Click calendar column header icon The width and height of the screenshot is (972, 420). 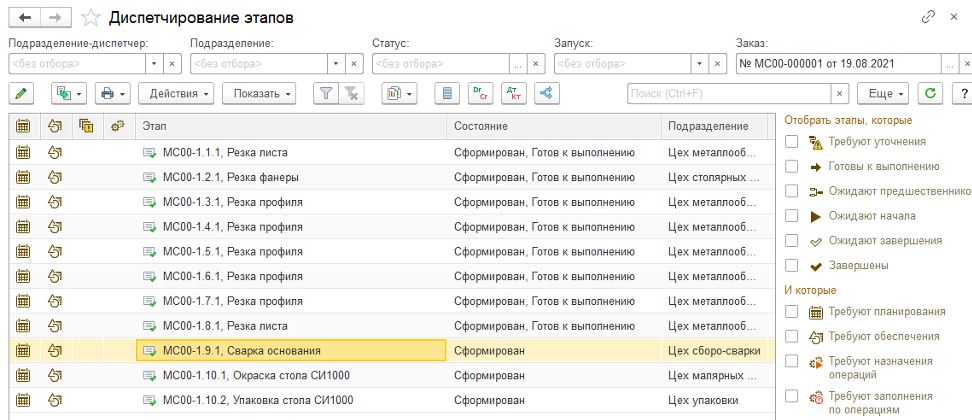coord(23,126)
